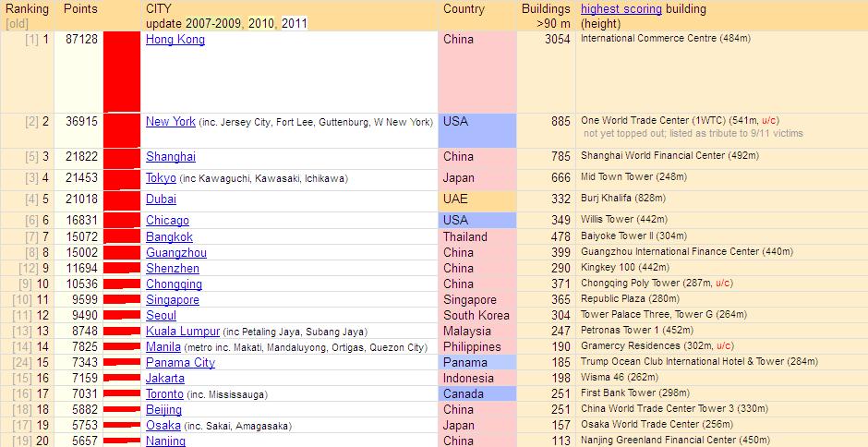This screenshot has width=868, height=447.
Task: Click the '[old]' ranking label
Action: click(x=17, y=24)
